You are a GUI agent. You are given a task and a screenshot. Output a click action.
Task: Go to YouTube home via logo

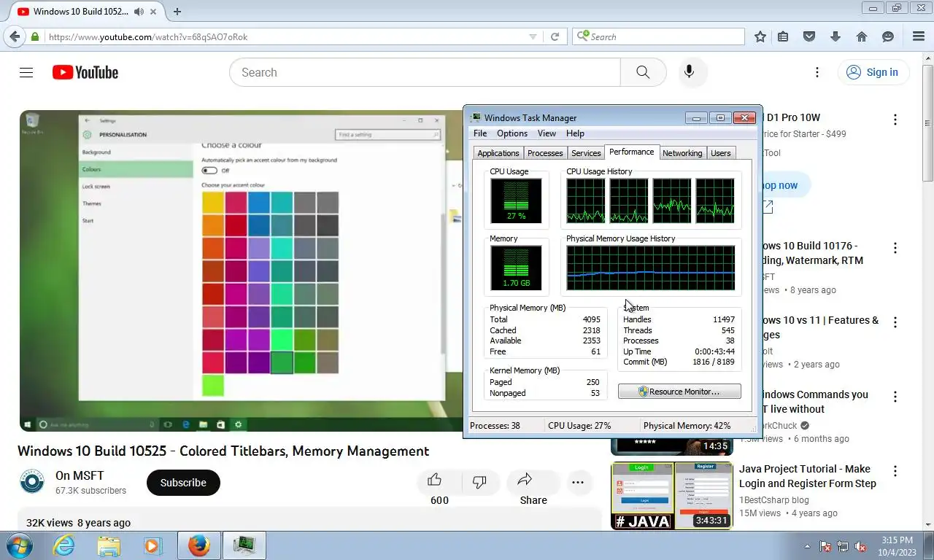coord(85,72)
